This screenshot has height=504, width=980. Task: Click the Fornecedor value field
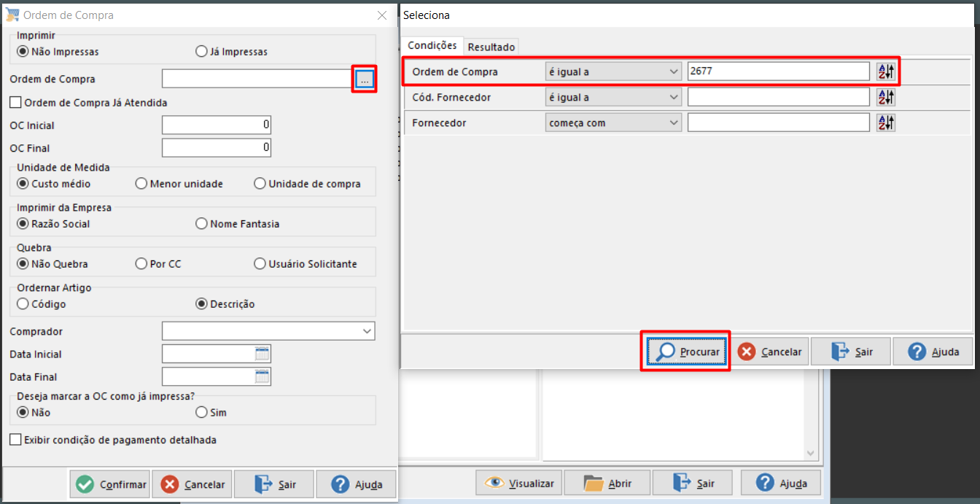click(778, 123)
